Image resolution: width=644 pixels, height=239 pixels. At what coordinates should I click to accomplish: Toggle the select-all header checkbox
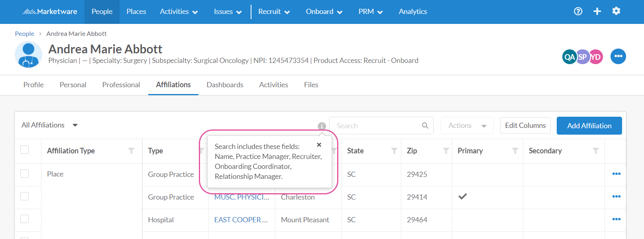tap(25, 149)
